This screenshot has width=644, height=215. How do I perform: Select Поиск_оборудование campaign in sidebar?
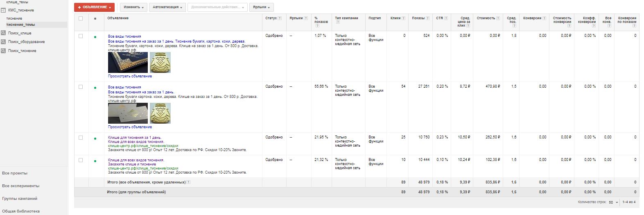coord(26,42)
